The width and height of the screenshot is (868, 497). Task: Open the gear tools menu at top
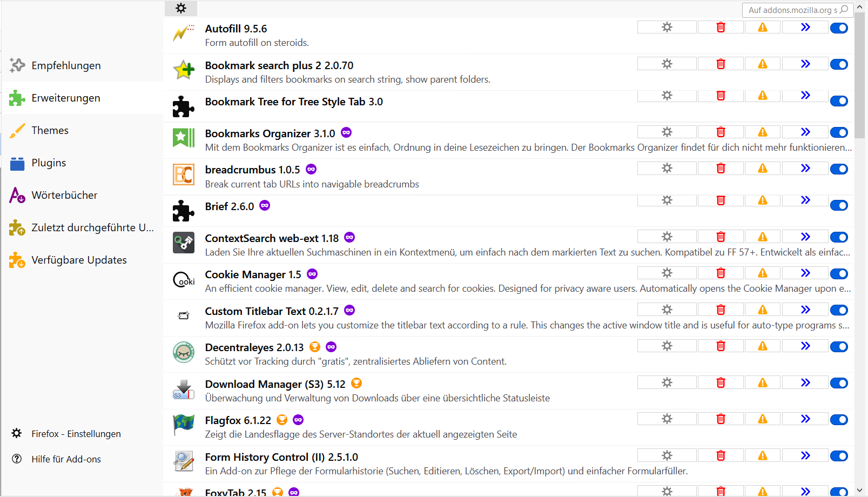(x=181, y=8)
